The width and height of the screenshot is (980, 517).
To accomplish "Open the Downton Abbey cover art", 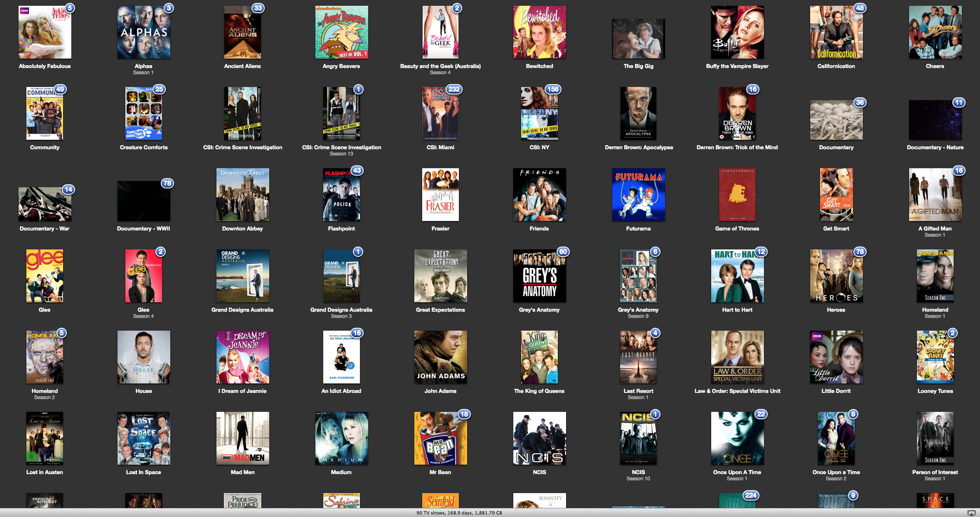I will [242, 195].
